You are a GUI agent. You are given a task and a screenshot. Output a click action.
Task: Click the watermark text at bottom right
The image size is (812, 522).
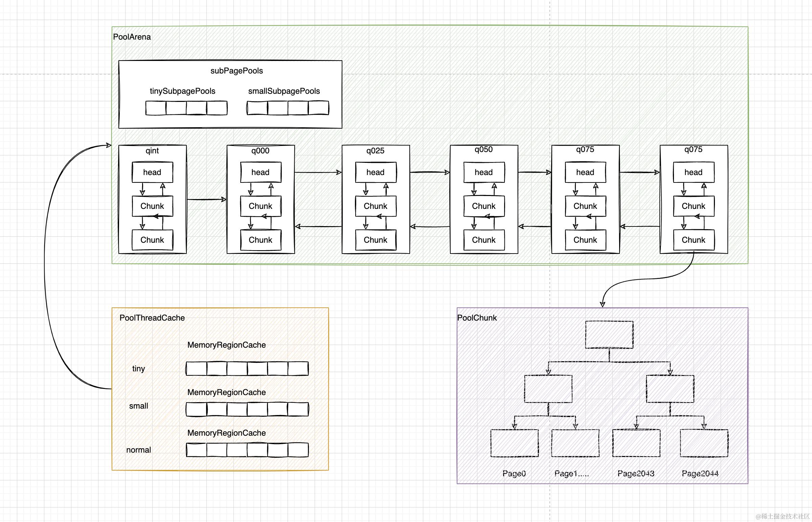click(783, 516)
